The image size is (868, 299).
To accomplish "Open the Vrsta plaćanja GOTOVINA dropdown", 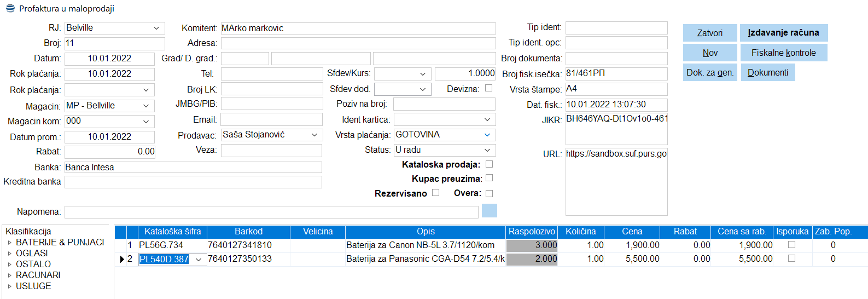I will click(x=487, y=135).
